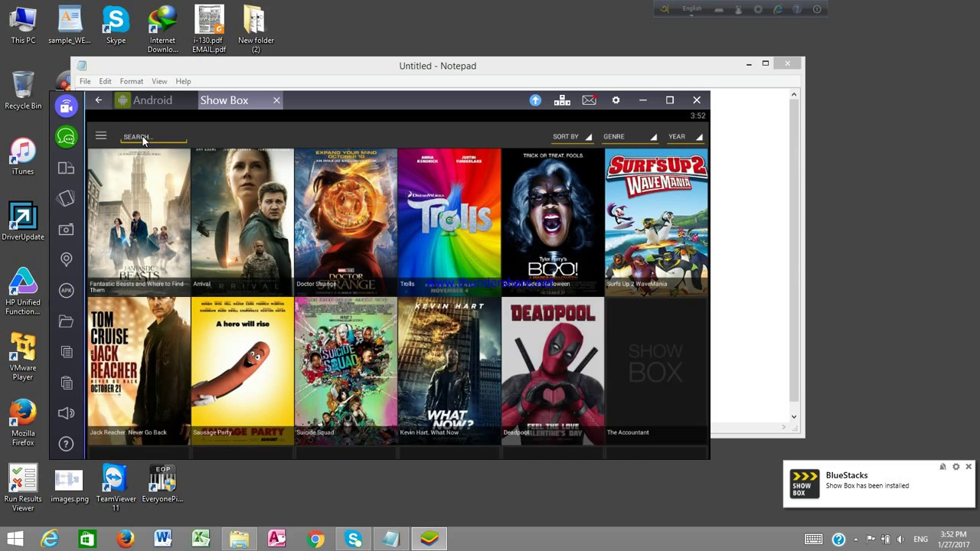
Task: Open The Accountant placeholder tile
Action: pyautogui.click(x=656, y=370)
